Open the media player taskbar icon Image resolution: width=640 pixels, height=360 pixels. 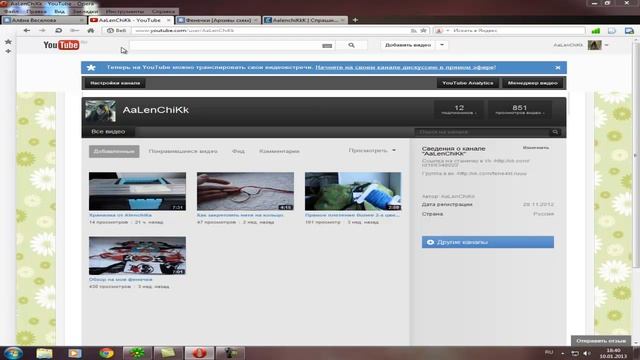[x=75, y=353]
